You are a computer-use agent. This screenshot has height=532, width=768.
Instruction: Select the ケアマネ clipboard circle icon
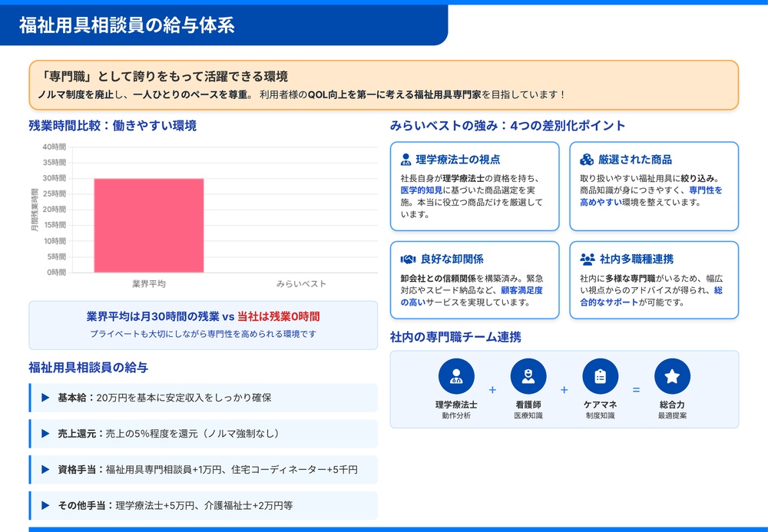tap(600, 376)
